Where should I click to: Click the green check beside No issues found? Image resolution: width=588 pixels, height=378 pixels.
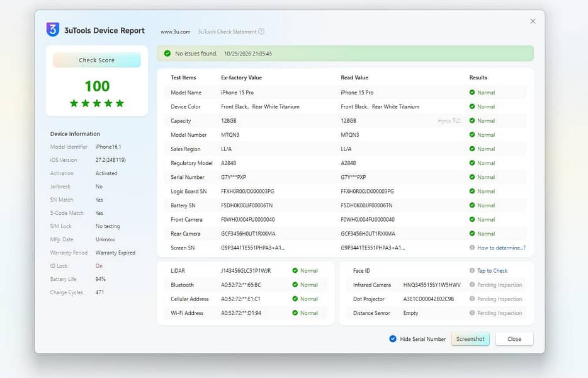point(167,54)
